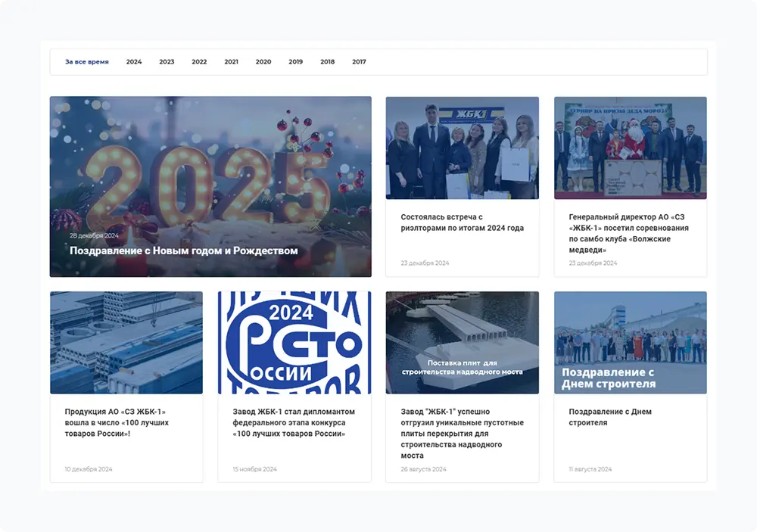Select the "За все время" filter tab
757x532 pixels.
86,62
